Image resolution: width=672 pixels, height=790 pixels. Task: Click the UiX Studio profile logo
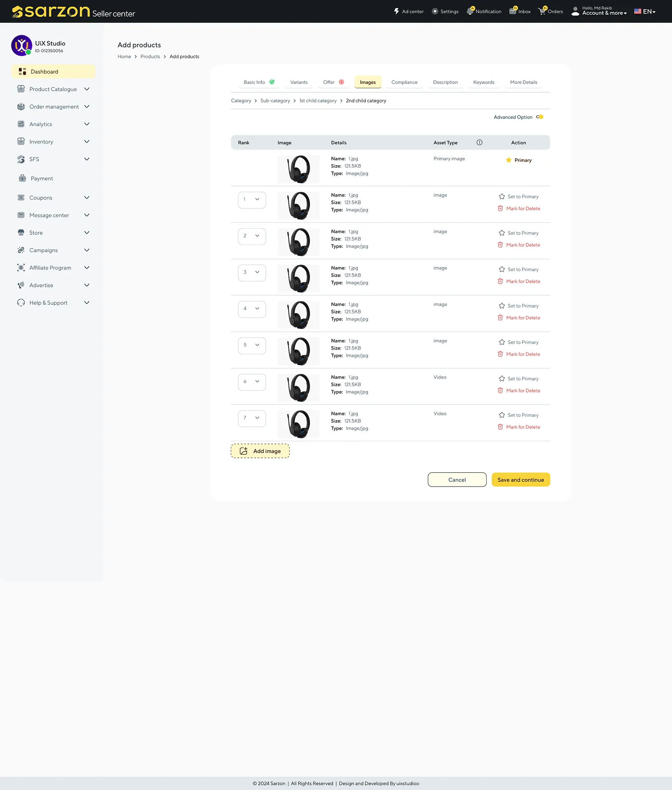(21, 45)
